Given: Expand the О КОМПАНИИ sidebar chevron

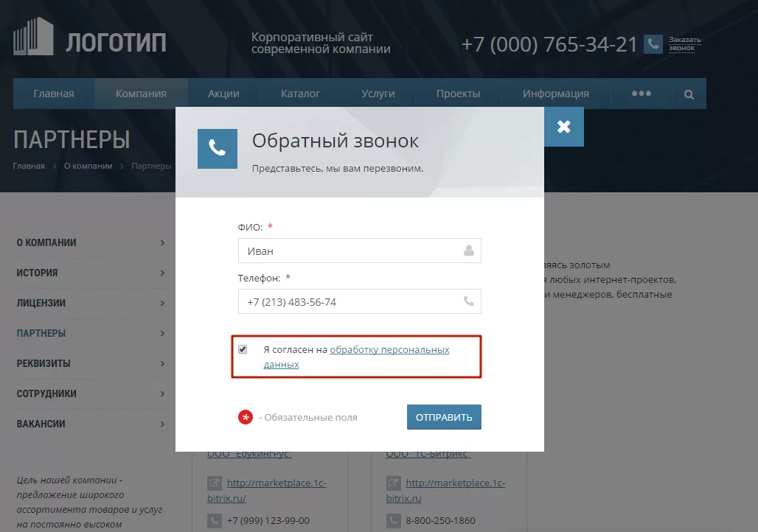Looking at the screenshot, I should (x=162, y=242).
